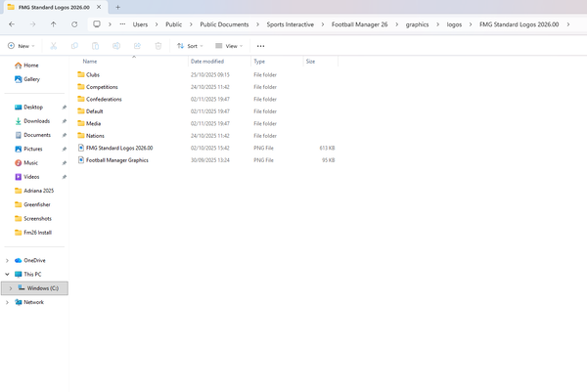587x392 pixels.
Task: Click the Cut toolbar icon
Action: pos(54,46)
